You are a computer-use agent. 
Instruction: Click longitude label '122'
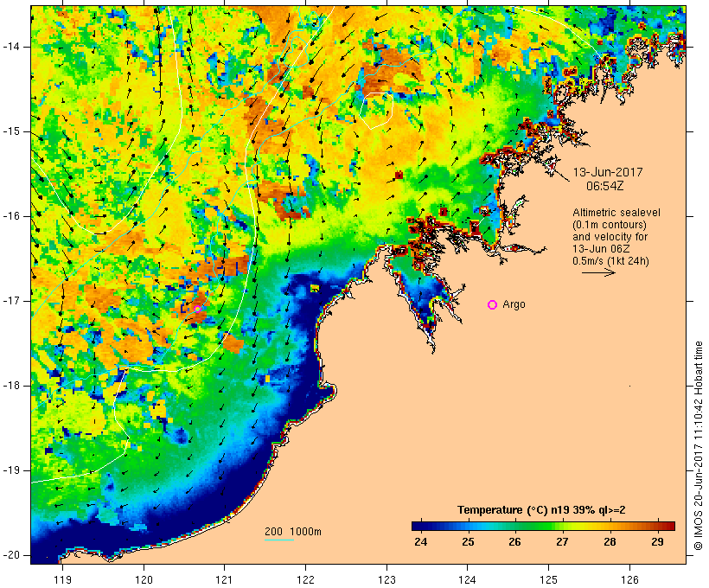[305, 579]
